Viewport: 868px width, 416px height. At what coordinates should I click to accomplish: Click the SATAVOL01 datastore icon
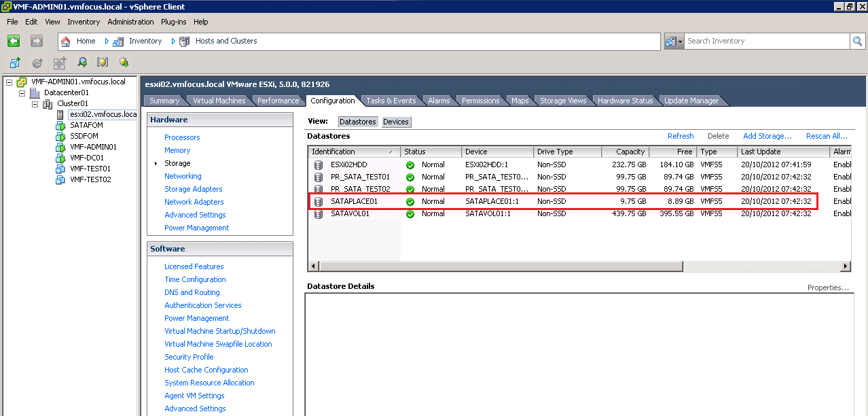(x=318, y=214)
